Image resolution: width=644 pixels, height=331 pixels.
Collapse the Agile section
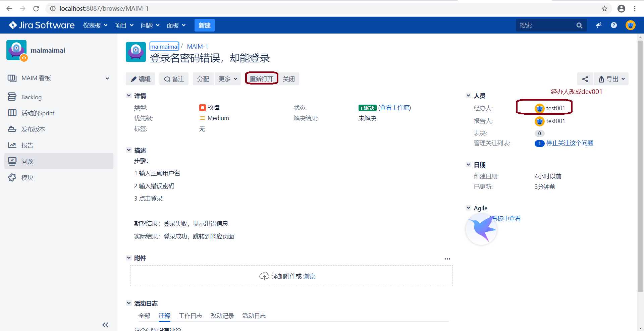pyautogui.click(x=468, y=208)
